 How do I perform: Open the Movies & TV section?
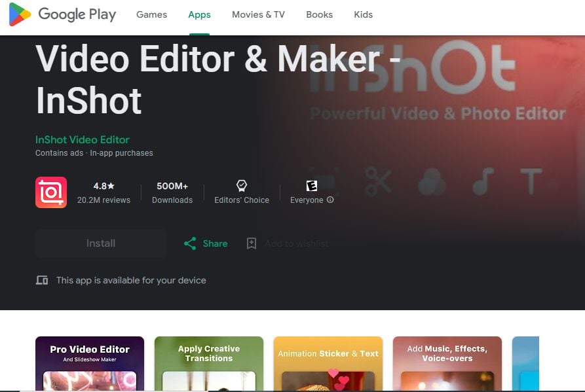click(258, 14)
